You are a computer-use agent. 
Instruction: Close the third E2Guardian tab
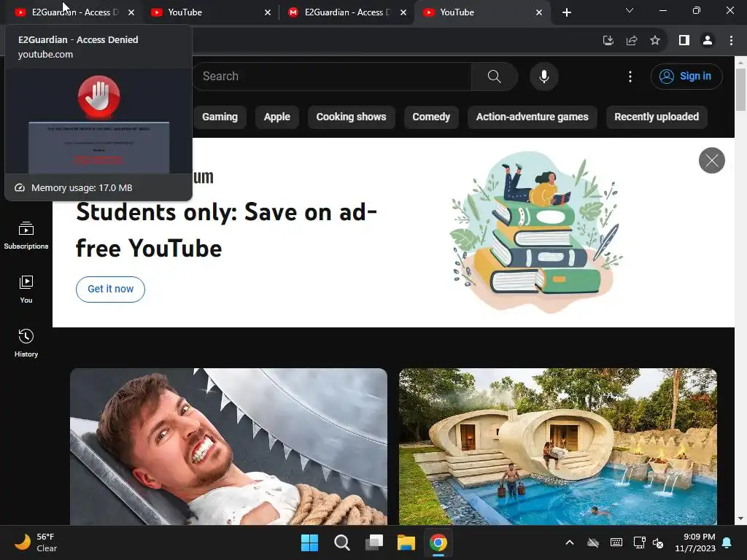coord(403,12)
